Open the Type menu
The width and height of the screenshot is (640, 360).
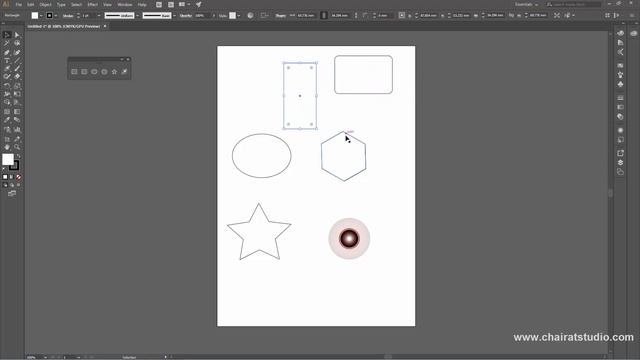61,4
